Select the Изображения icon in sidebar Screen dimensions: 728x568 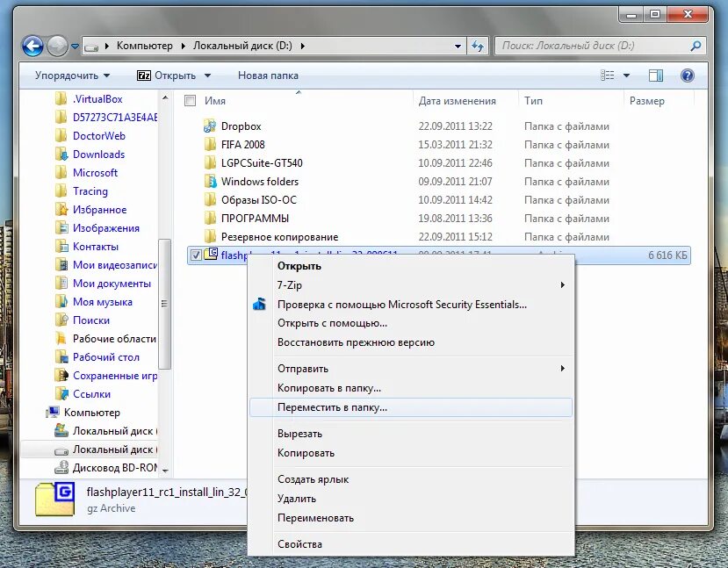point(61,228)
